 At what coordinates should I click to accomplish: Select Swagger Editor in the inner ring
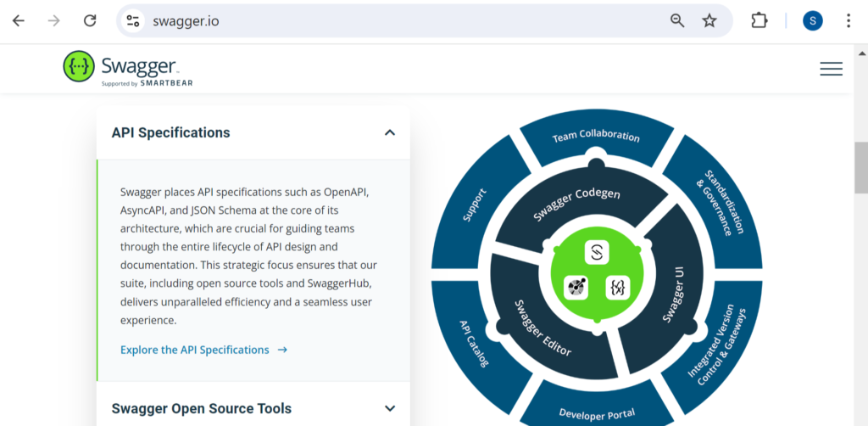tap(543, 327)
